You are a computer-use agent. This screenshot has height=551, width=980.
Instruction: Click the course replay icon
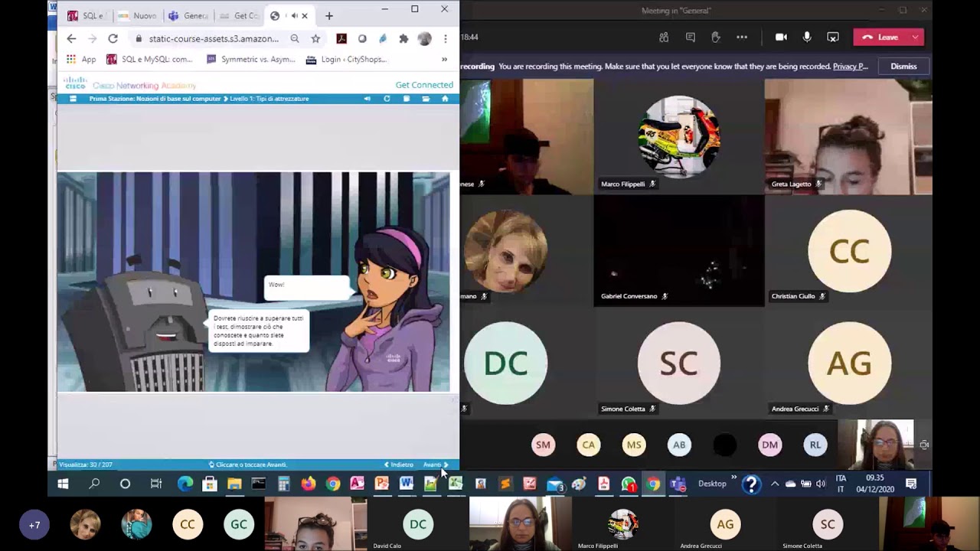click(x=387, y=99)
